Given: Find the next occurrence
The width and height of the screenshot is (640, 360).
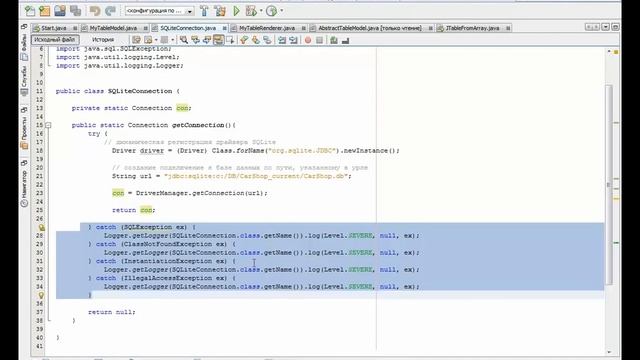Looking at the screenshot, I should 207,40.
